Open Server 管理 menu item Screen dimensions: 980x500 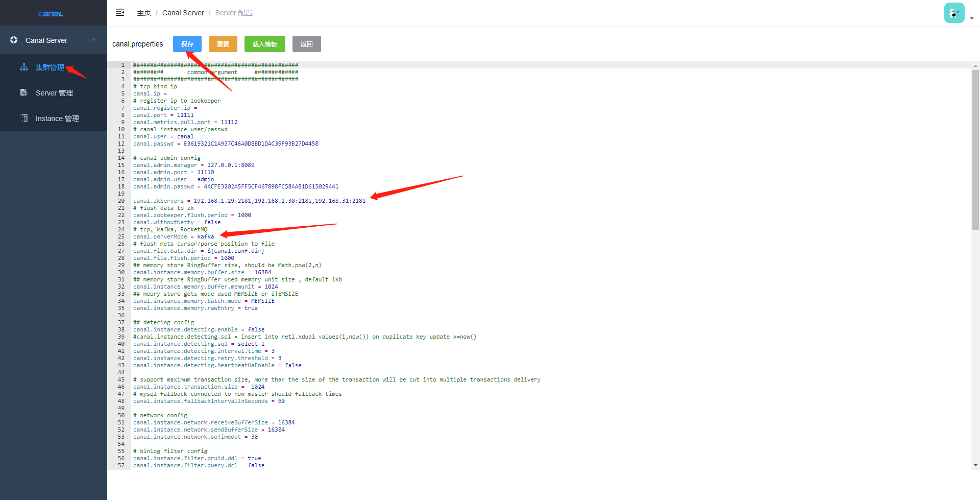[x=54, y=93]
